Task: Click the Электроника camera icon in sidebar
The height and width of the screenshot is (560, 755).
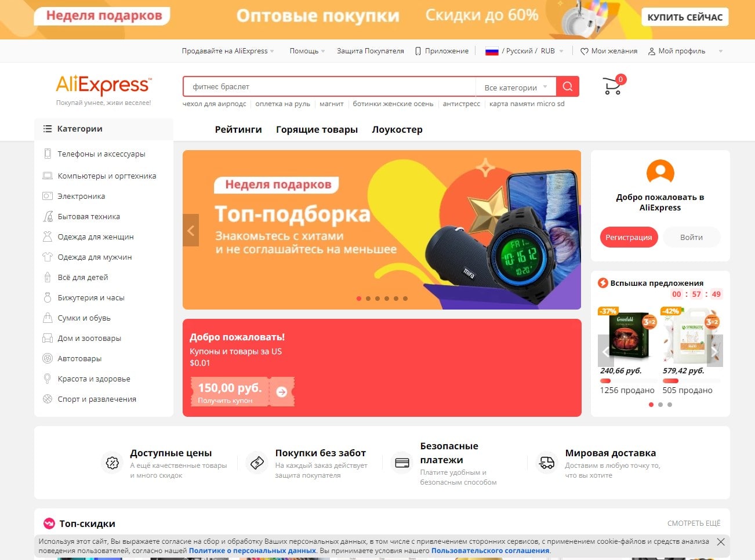Action: (48, 196)
